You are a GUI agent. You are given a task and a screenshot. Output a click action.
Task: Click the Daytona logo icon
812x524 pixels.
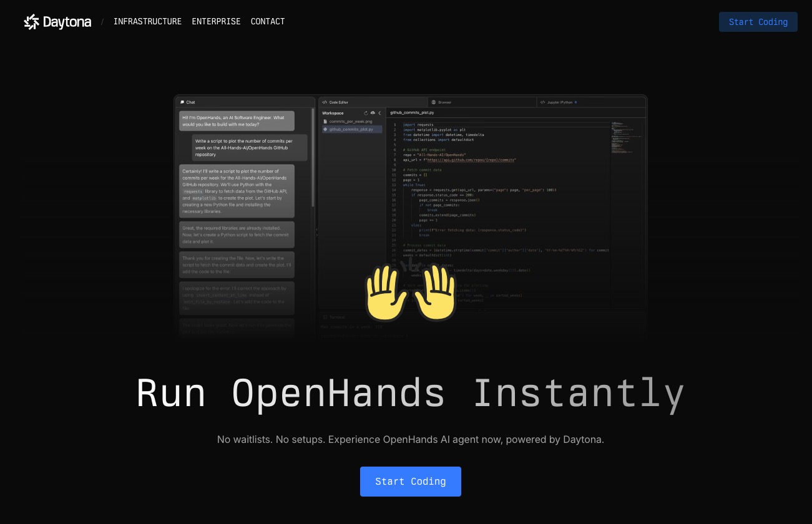click(x=32, y=22)
